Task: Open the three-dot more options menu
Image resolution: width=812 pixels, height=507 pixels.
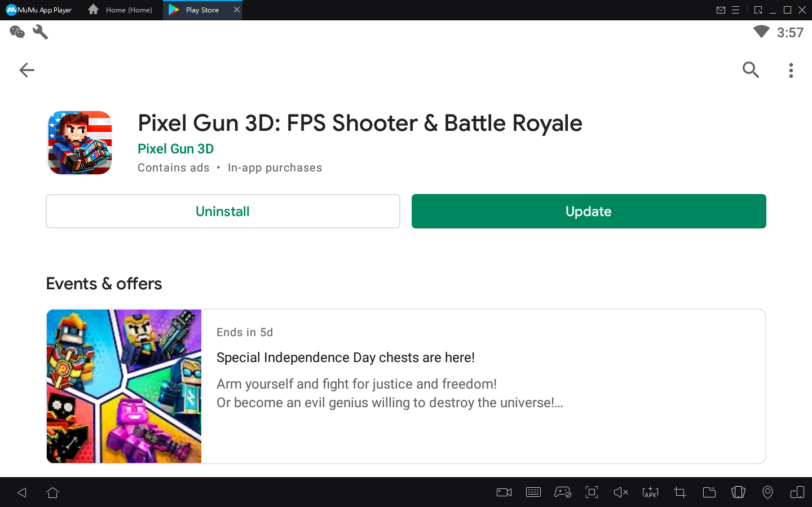Action: point(791,70)
